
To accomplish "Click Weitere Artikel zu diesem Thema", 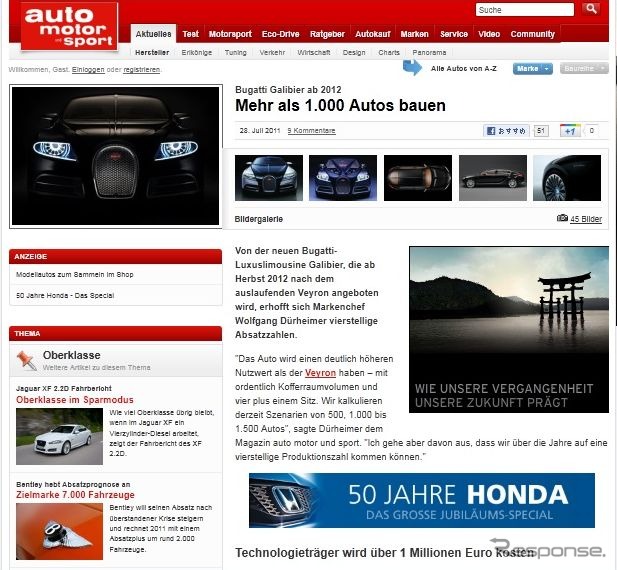I will click(96, 367).
